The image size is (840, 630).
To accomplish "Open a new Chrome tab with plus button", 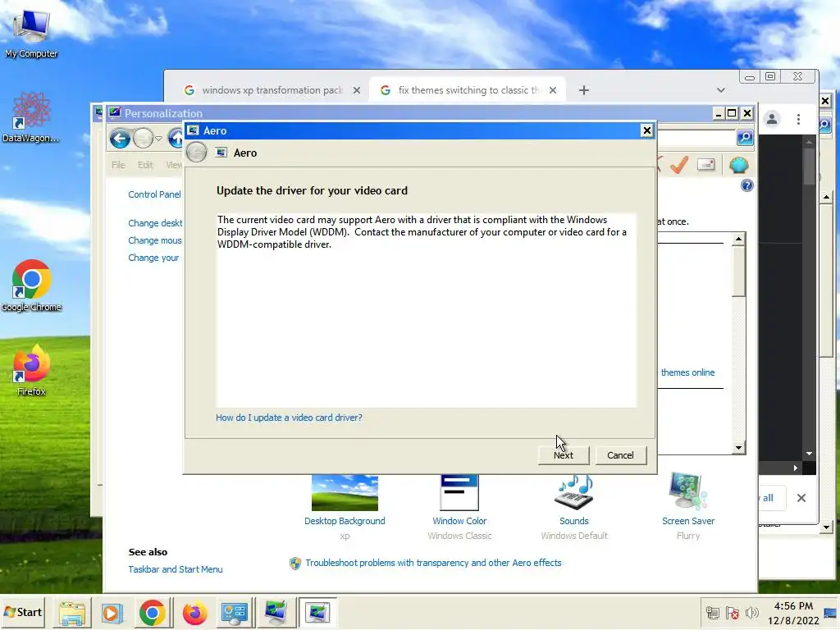I will pos(583,90).
